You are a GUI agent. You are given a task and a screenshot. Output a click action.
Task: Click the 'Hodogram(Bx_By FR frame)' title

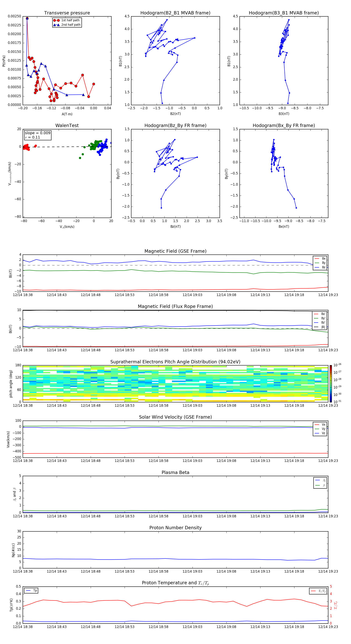pos(284,125)
